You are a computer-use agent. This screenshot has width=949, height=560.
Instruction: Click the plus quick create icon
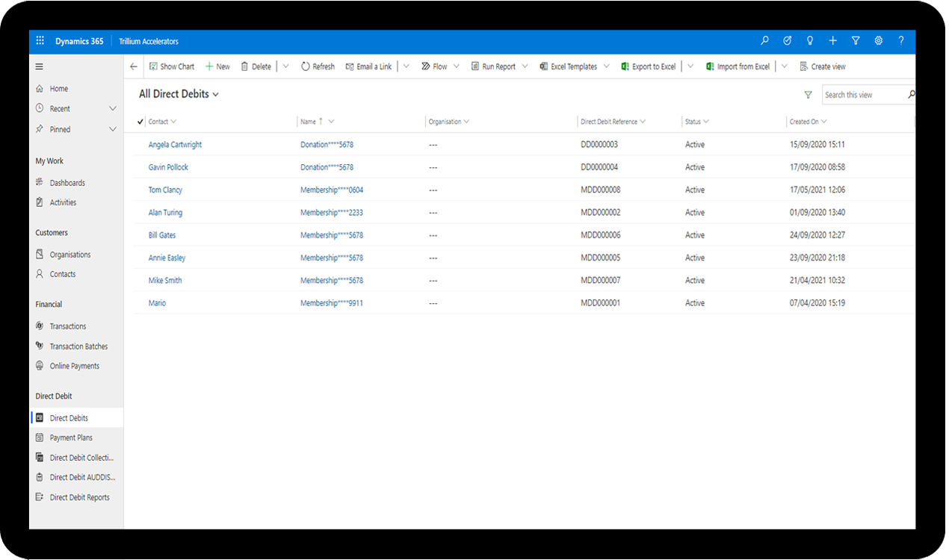coord(832,41)
